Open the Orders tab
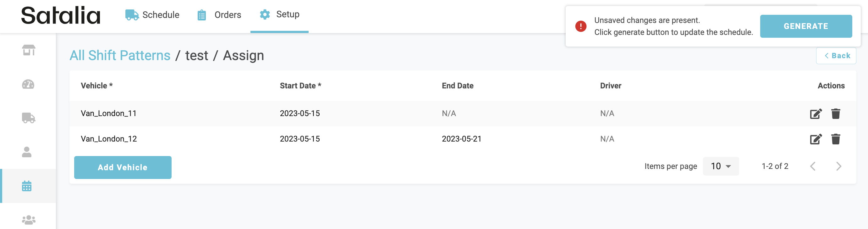 pyautogui.click(x=219, y=15)
